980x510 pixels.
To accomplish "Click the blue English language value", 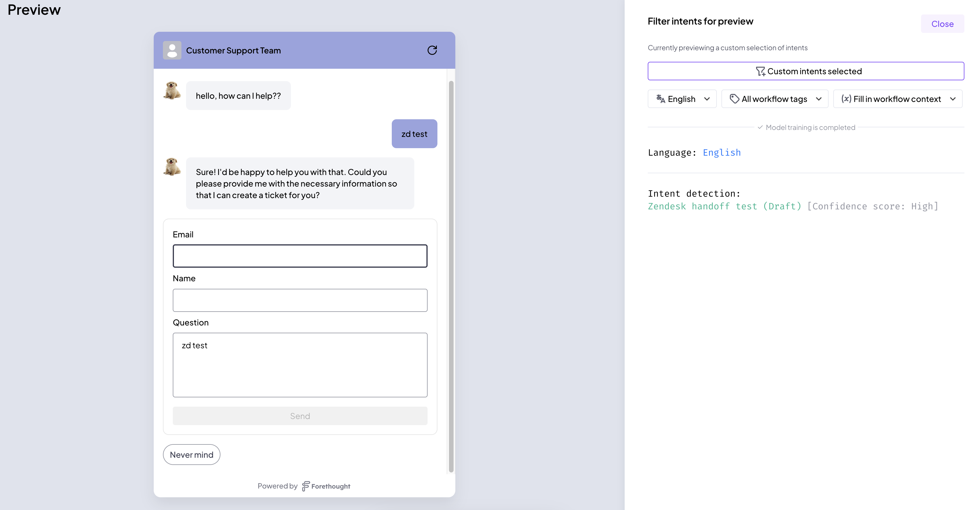I will [722, 152].
